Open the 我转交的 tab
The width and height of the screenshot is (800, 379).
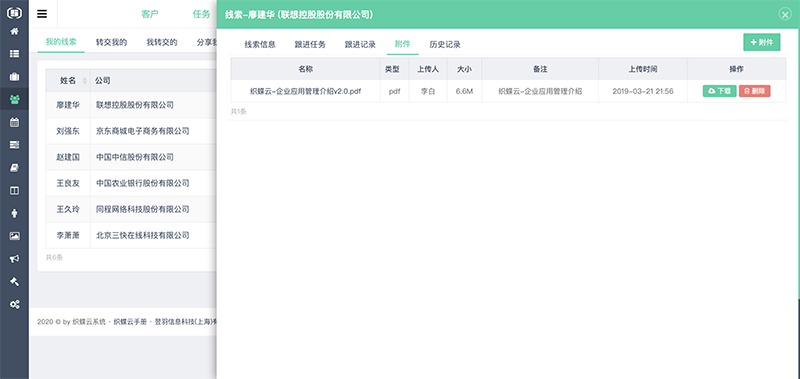point(162,42)
